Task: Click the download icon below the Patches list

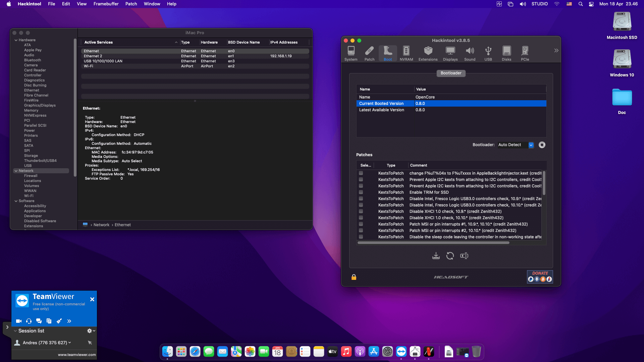Action: pos(436,256)
